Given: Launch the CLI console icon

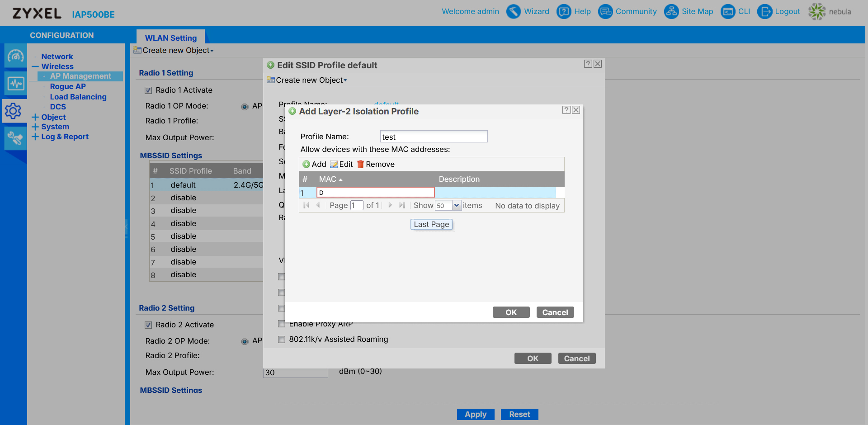Looking at the screenshot, I should click(728, 11).
